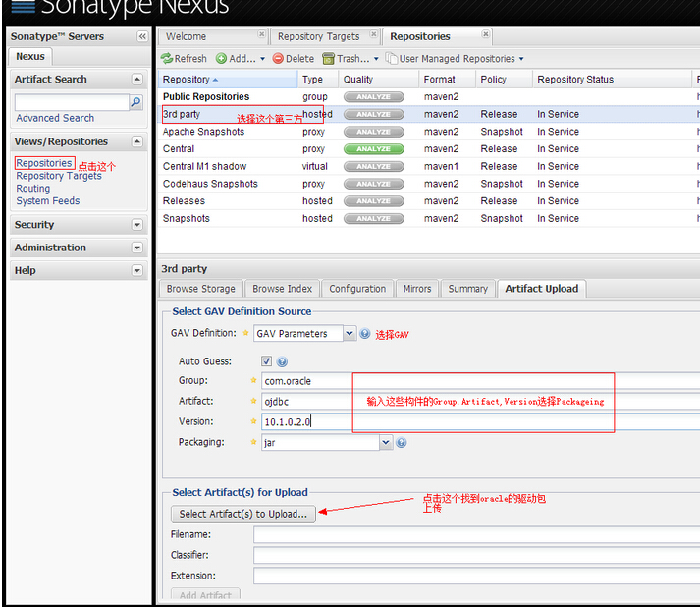Close the Repositories tab
This screenshot has height=607, width=700.
coord(486,34)
